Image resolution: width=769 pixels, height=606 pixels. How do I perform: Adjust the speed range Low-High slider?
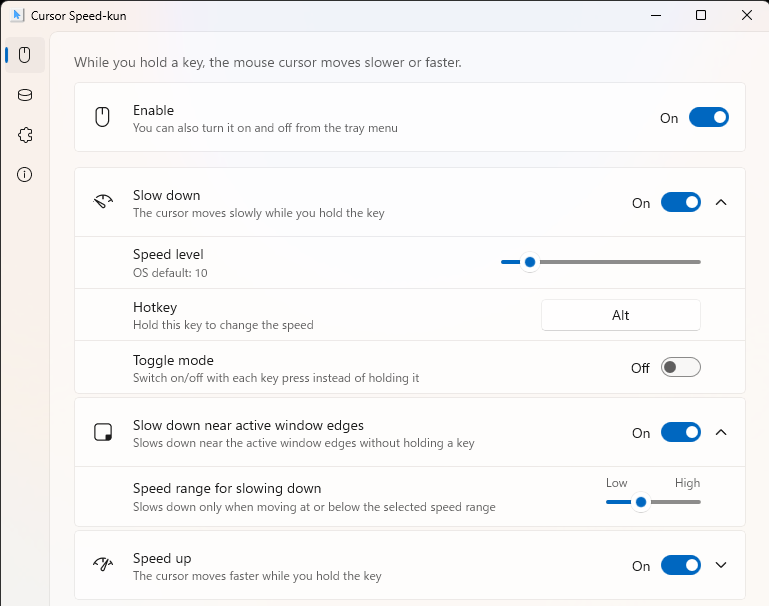pyautogui.click(x=653, y=502)
